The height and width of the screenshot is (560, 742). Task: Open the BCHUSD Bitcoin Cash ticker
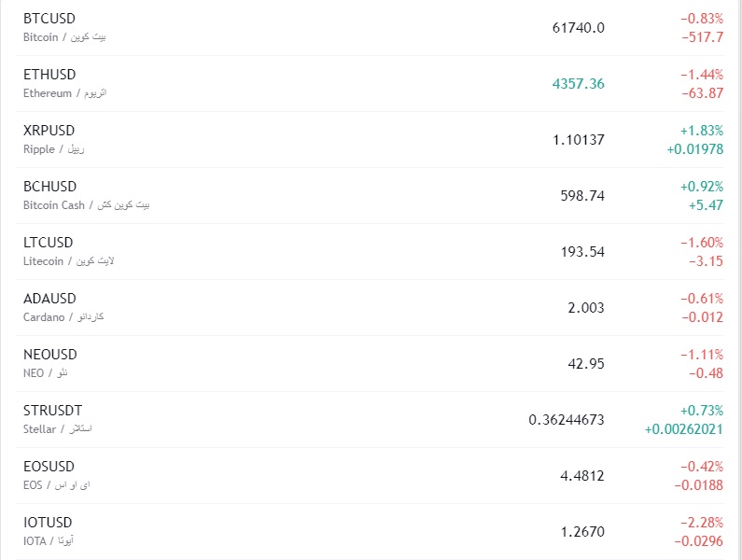(49, 187)
